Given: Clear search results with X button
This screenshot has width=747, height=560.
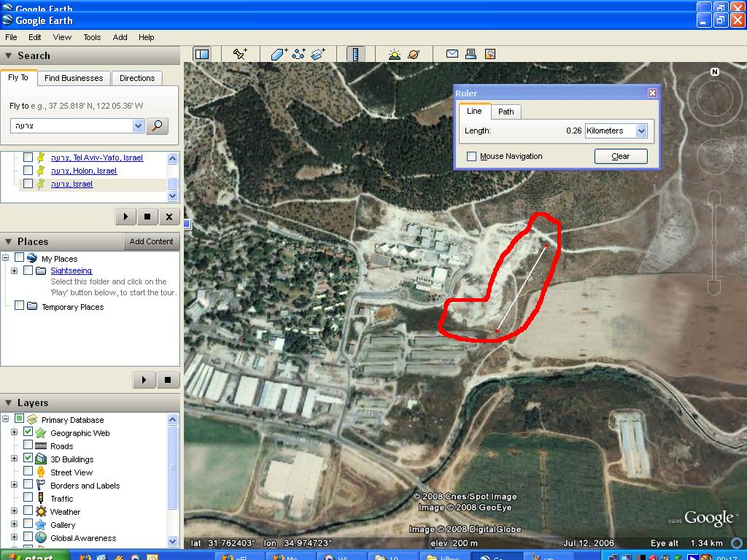Looking at the screenshot, I should 169,217.
